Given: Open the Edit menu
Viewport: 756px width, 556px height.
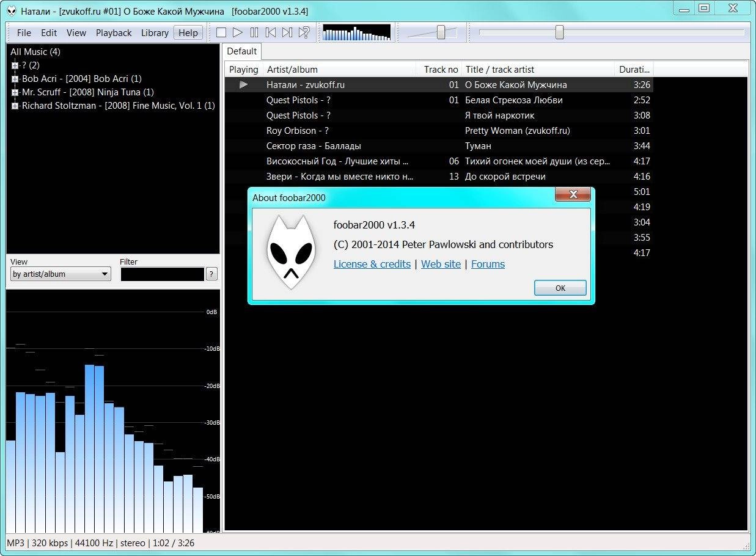Looking at the screenshot, I should pos(49,33).
